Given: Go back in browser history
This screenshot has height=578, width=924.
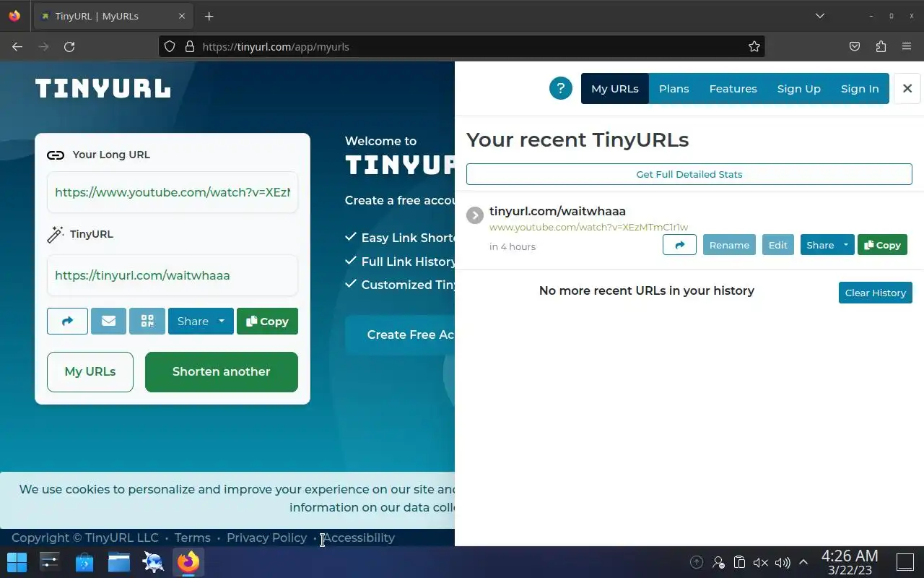Looking at the screenshot, I should tap(17, 46).
